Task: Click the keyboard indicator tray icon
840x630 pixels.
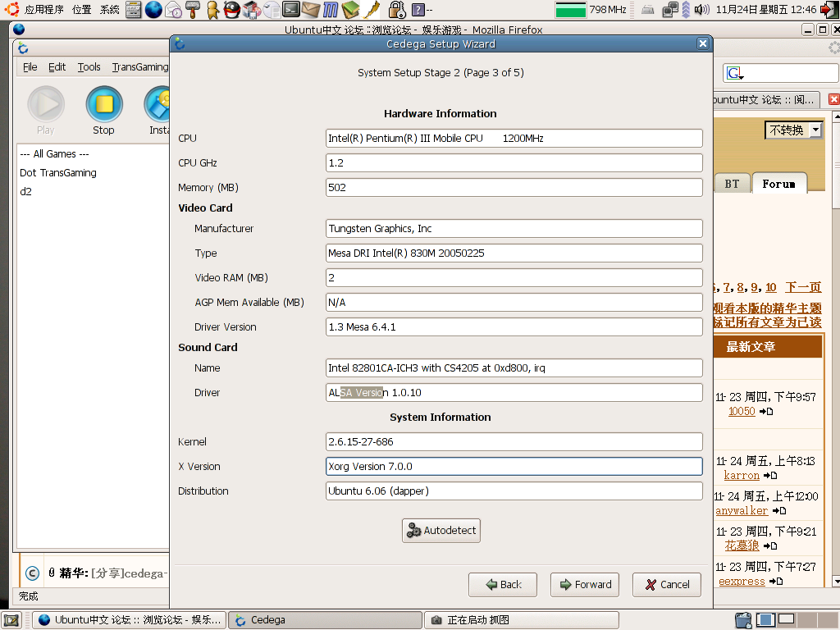Action: tap(648, 9)
